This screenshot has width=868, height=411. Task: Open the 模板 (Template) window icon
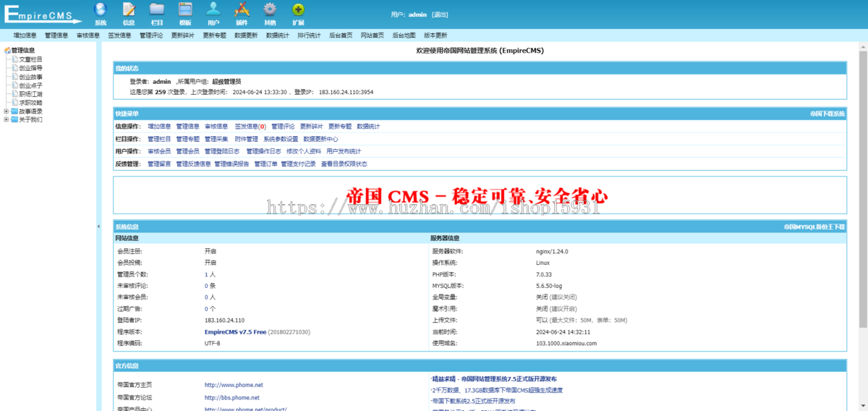[x=185, y=9]
